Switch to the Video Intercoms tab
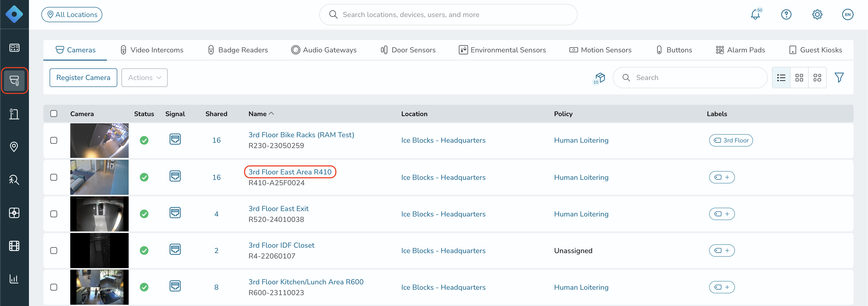This screenshot has height=306, width=868. [152, 50]
